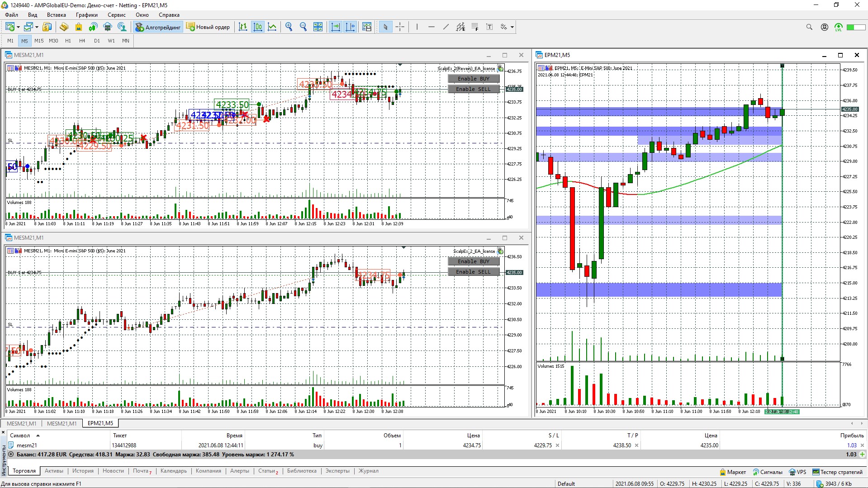The height and width of the screenshot is (488, 868).
Task: Zoom in on the chart
Action: point(289,27)
